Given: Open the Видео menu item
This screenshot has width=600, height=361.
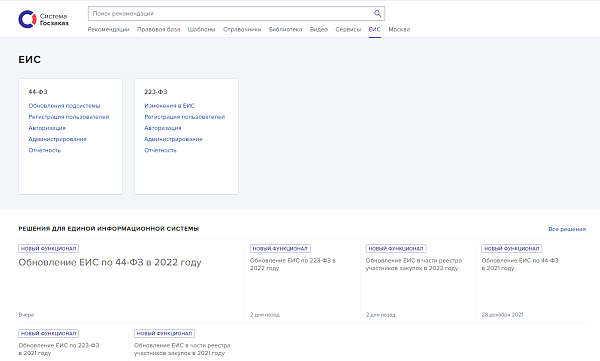Looking at the screenshot, I should [319, 29].
